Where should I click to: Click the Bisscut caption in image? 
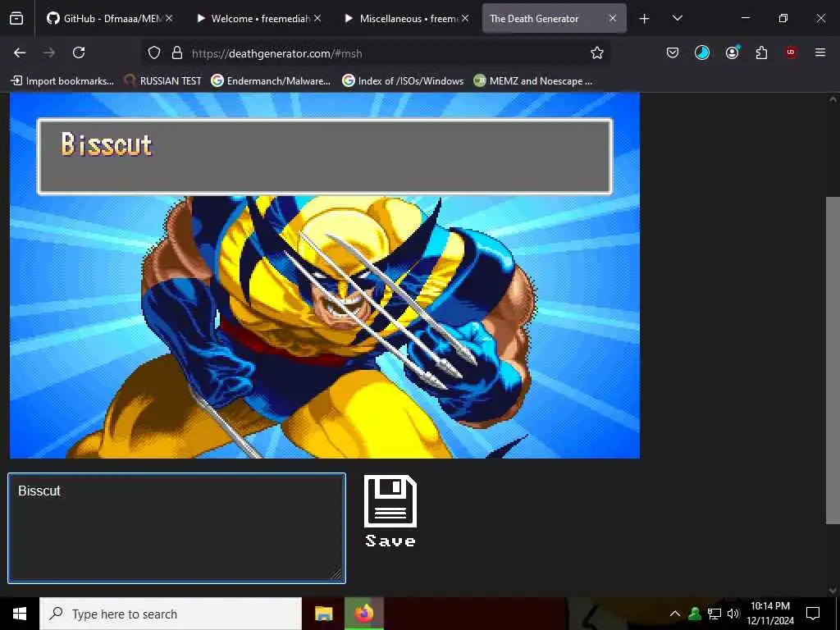point(107,144)
